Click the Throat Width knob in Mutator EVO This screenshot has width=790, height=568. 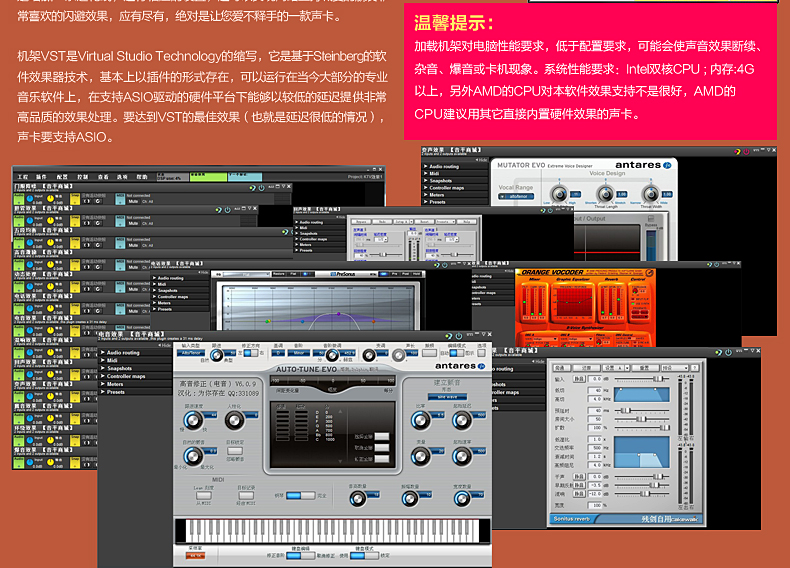650,194
